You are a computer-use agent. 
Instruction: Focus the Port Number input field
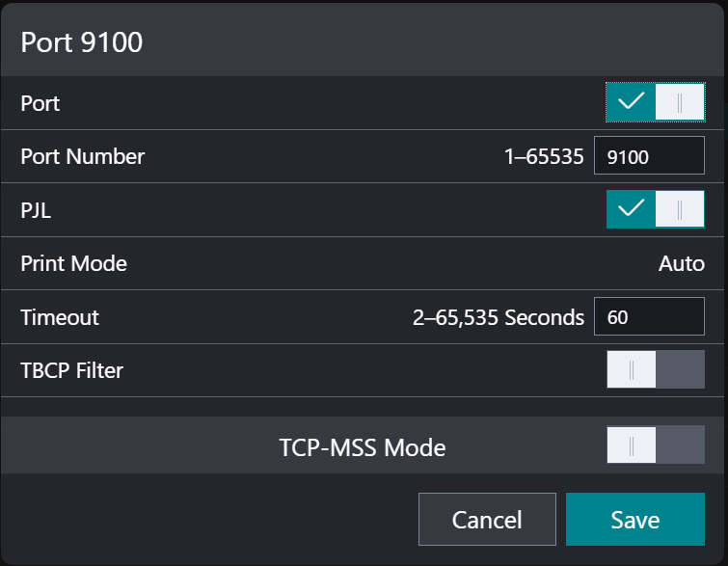(649, 156)
